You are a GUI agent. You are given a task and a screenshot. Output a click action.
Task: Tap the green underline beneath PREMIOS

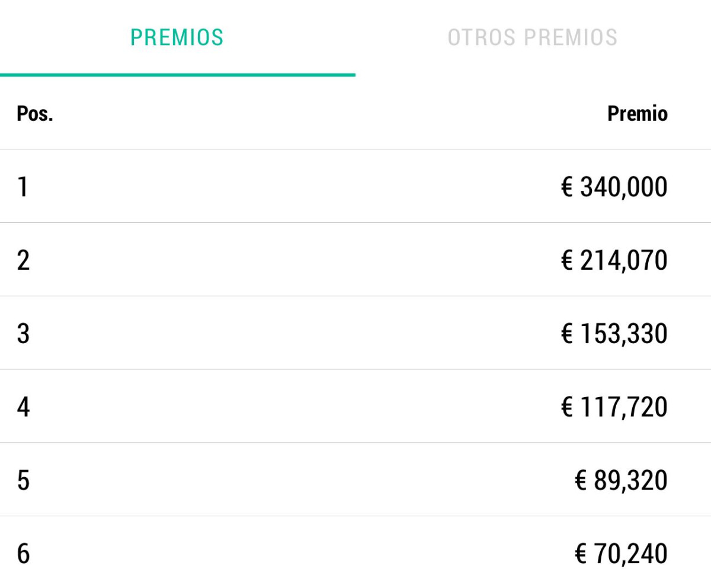[177, 75]
